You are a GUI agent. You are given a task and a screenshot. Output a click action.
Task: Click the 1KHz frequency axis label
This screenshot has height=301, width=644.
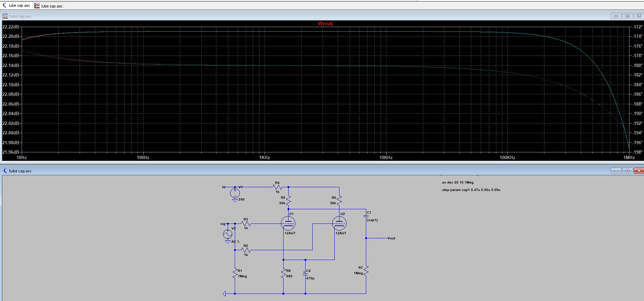point(264,158)
